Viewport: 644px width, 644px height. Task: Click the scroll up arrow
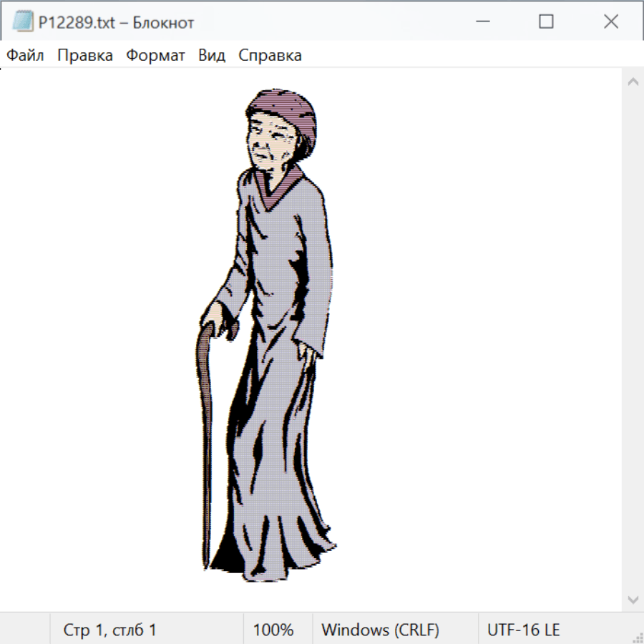(633, 82)
